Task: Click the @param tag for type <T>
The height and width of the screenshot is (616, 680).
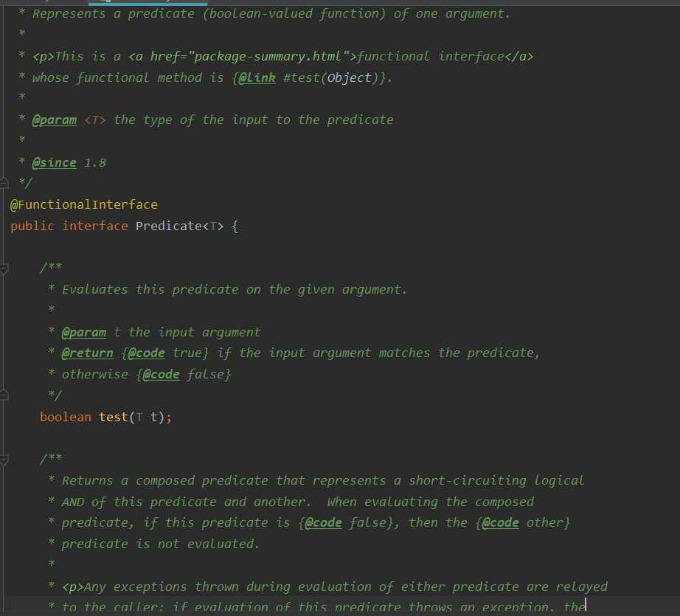Action: 55,120
